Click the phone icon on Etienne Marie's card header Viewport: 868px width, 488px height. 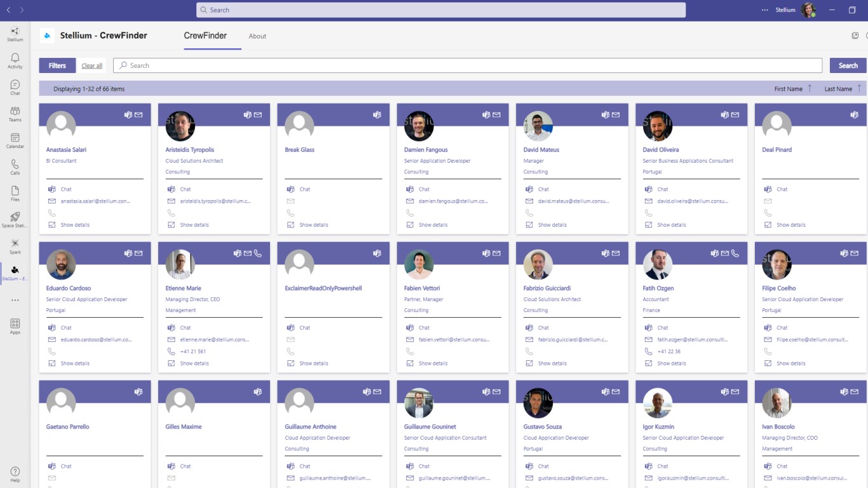pyautogui.click(x=257, y=253)
